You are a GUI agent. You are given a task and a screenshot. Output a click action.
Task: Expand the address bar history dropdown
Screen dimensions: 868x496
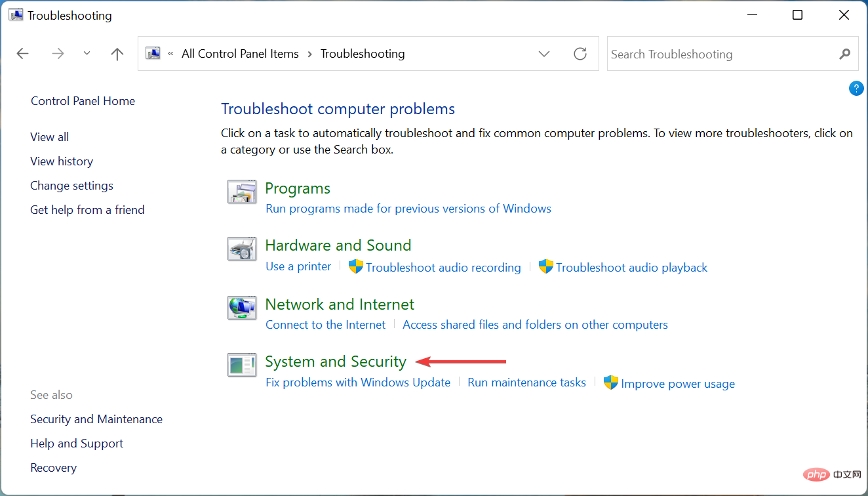pyautogui.click(x=544, y=54)
